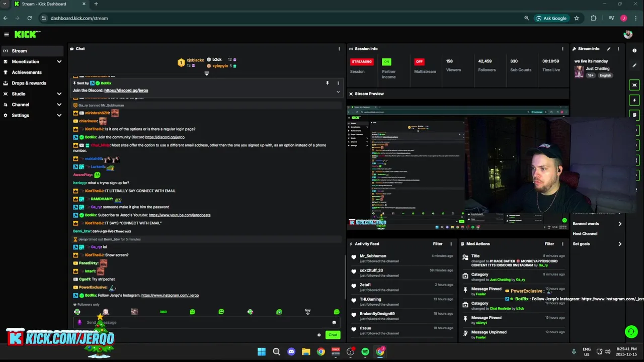Viewport: 644px width, 362px height.
Task: Unpin the pinned BotRix message
Action: [327, 83]
